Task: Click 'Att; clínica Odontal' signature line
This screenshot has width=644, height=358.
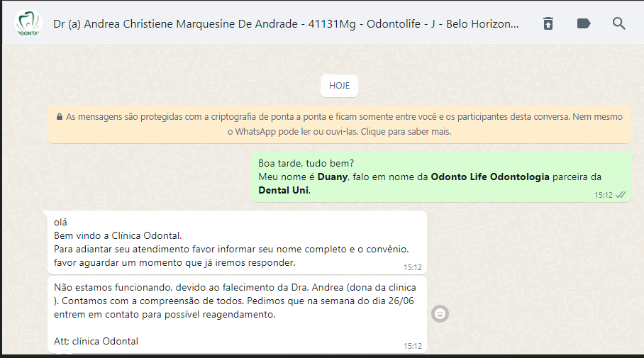Action: tap(96, 341)
